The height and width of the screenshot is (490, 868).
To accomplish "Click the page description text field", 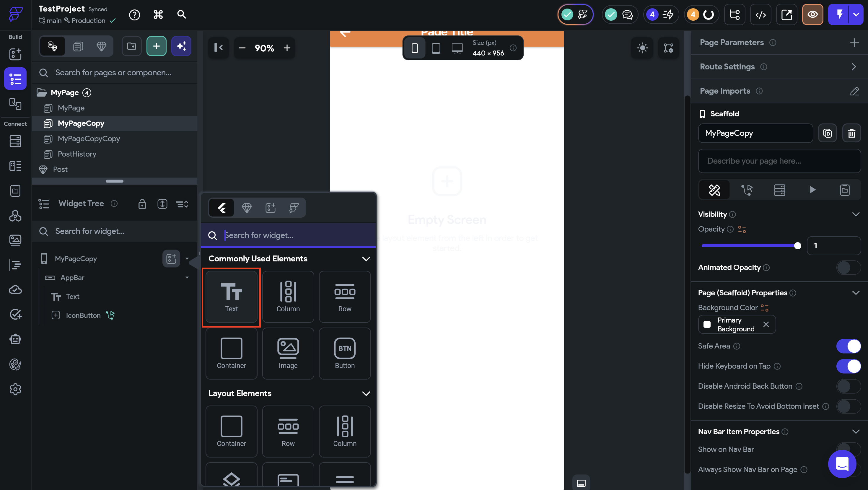I will click(x=779, y=161).
